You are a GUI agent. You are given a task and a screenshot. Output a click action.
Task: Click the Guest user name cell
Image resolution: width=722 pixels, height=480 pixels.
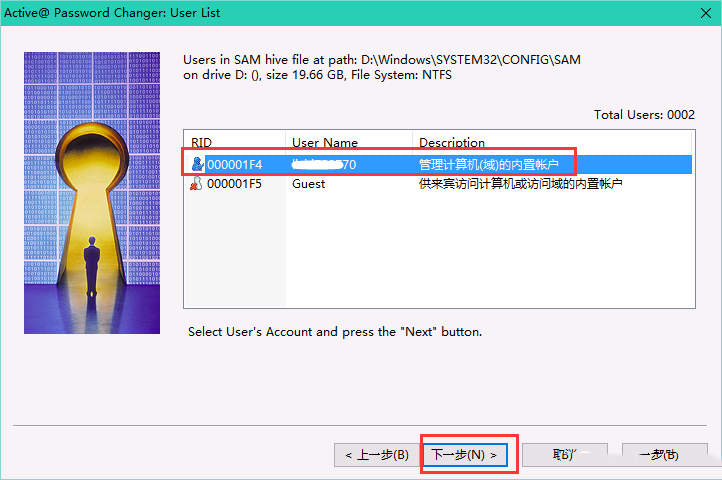[x=309, y=184]
